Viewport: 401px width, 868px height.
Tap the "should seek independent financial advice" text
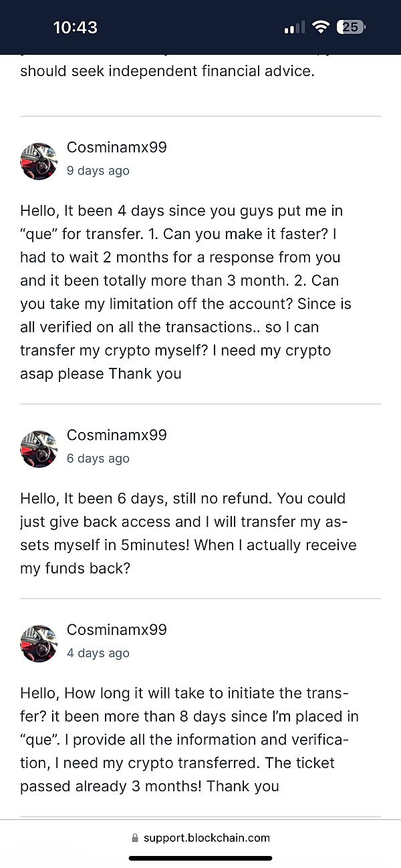(x=167, y=71)
